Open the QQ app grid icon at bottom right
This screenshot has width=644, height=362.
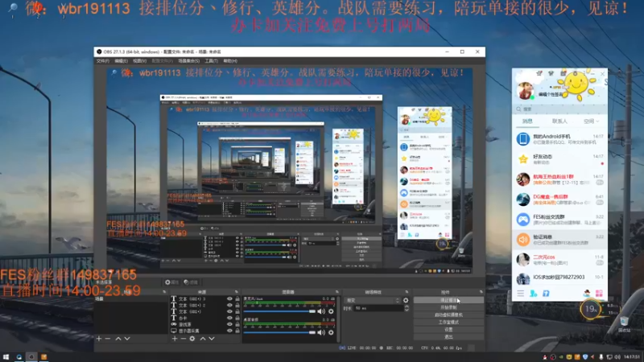(599, 294)
